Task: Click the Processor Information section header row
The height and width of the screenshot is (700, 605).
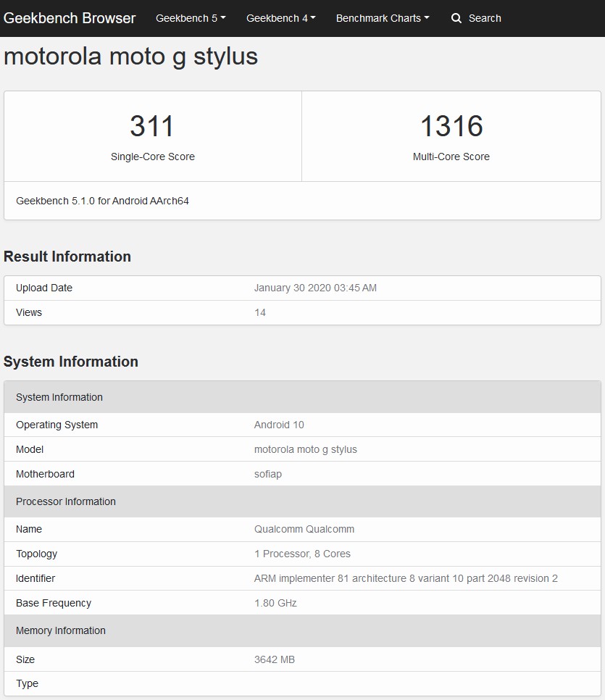Action: [66, 501]
